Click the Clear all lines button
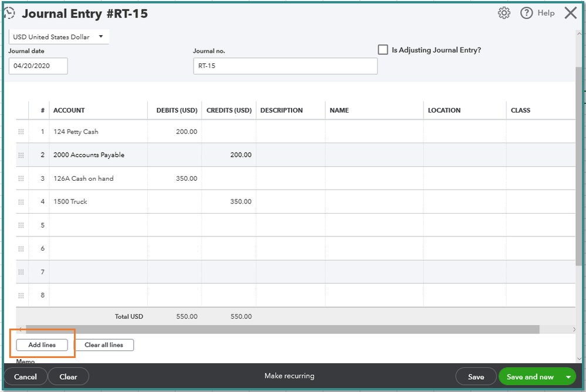Viewport: 586px width, 392px height. pyautogui.click(x=104, y=345)
